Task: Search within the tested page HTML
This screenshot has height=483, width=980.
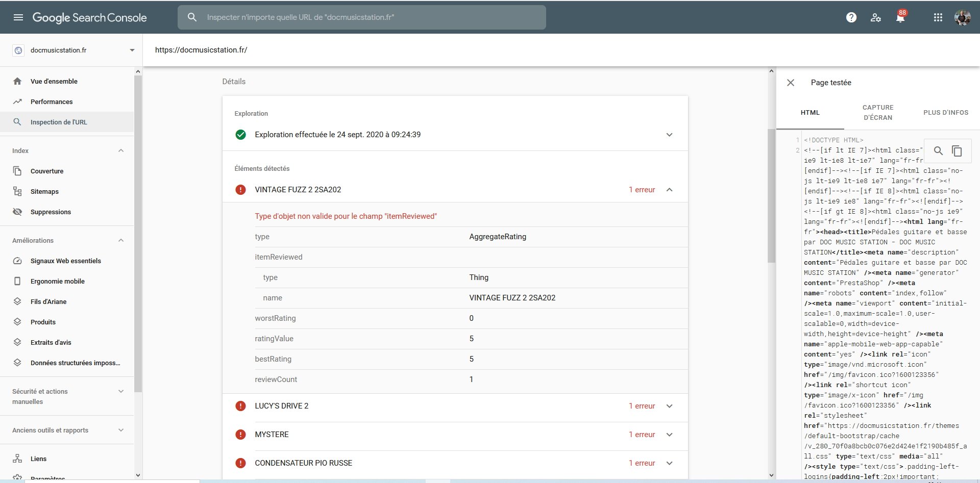Action: point(938,151)
